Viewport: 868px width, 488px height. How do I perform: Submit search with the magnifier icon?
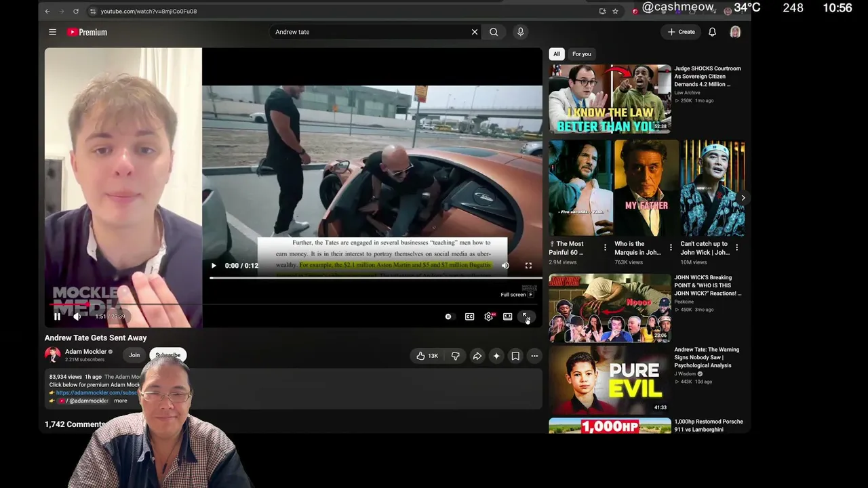point(494,32)
